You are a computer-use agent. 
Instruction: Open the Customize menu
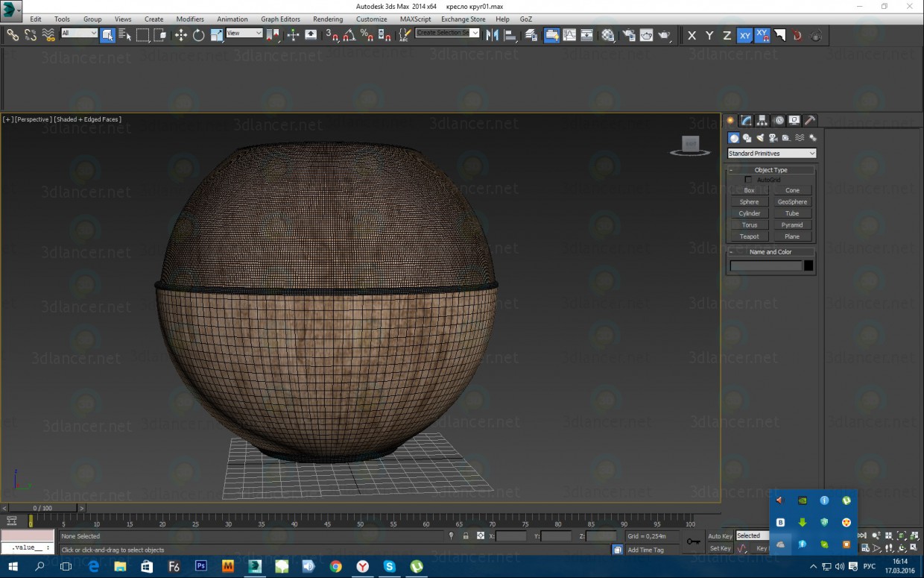(x=371, y=19)
